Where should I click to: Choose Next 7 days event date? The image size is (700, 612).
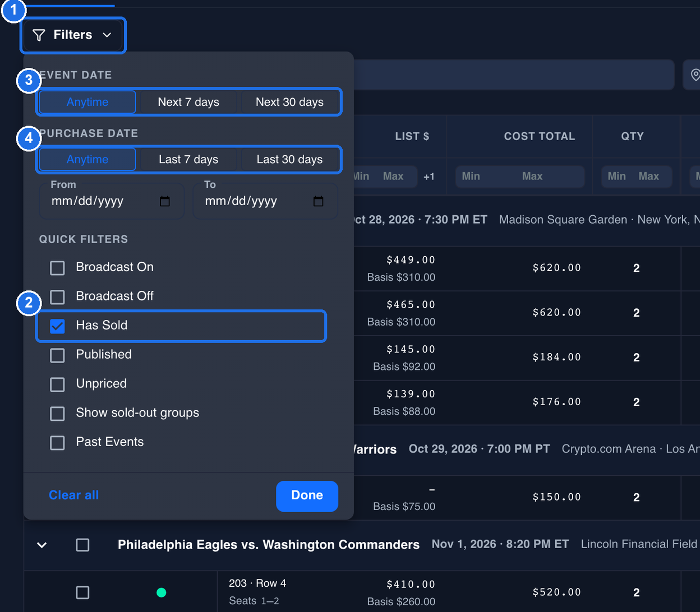(x=188, y=102)
